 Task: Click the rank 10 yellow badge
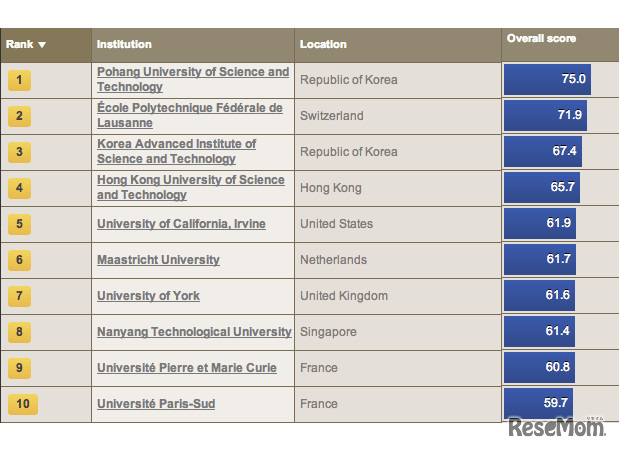(x=23, y=404)
